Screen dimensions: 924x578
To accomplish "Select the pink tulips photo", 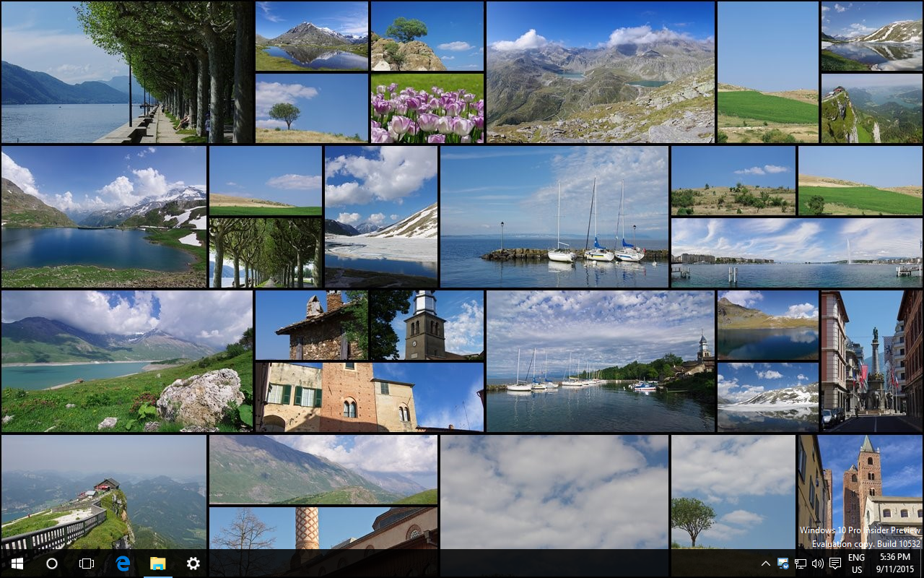I will click(x=427, y=108).
